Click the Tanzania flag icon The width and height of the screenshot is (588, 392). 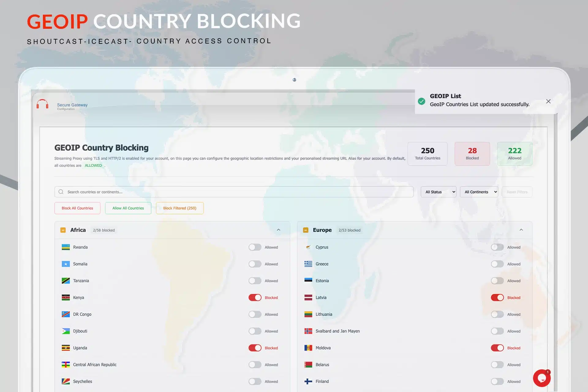click(66, 281)
